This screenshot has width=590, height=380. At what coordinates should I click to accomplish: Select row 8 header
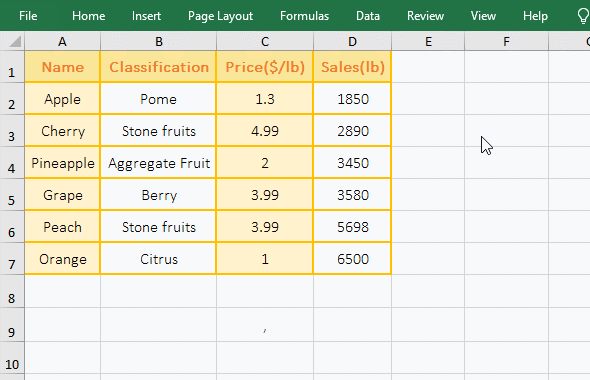coord(12,291)
